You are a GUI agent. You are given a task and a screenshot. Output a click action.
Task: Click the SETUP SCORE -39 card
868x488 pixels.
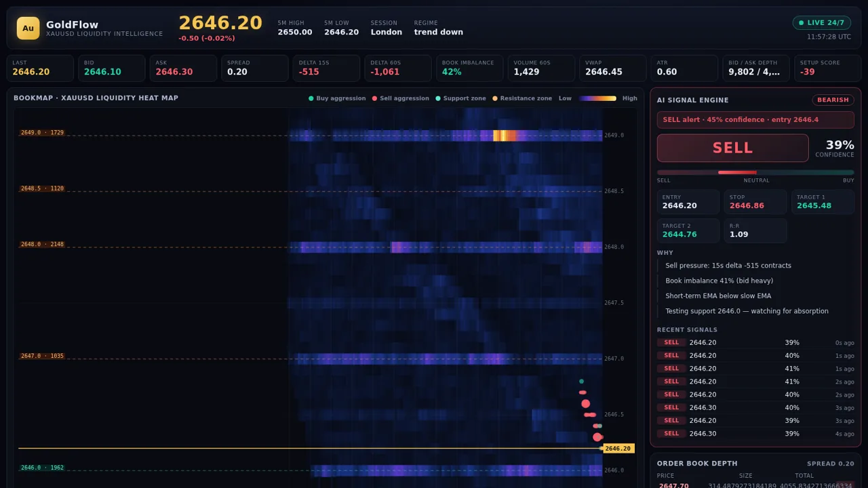coord(827,68)
